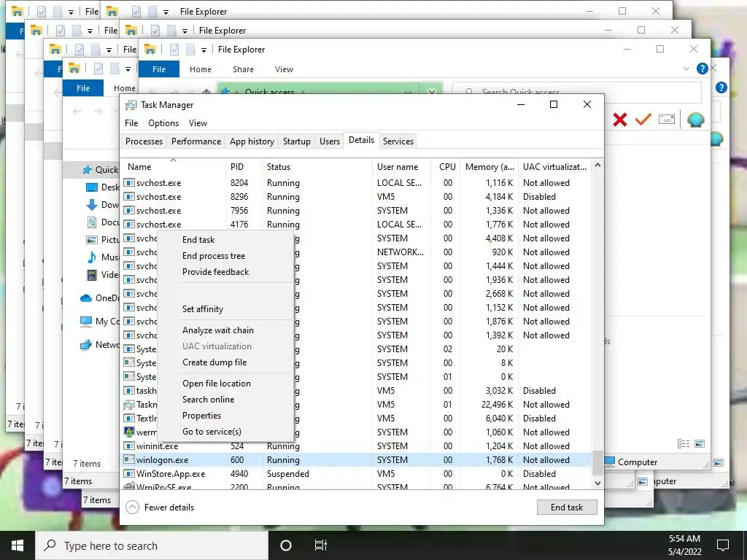Click End task in context menu
The image size is (747, 560).
point(198,239)
